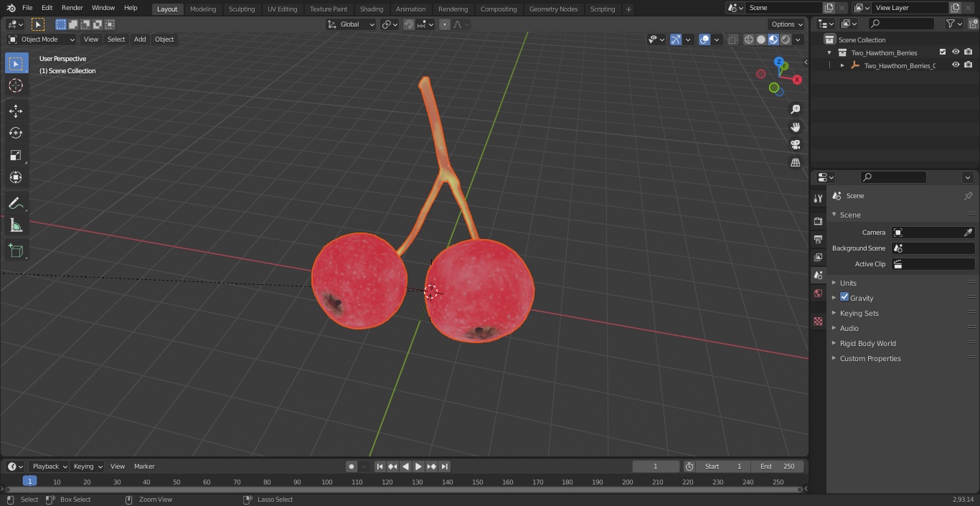This screenshot has height=506, width=980.
Task: Toggle auto keying record button
Action: pyautogui.click(x=352, y=467)
